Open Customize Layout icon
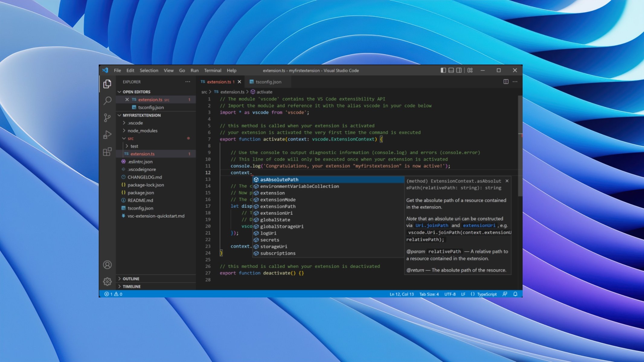Screen dimensions: 644x362 pyautogui.click(x=470, y=70)
